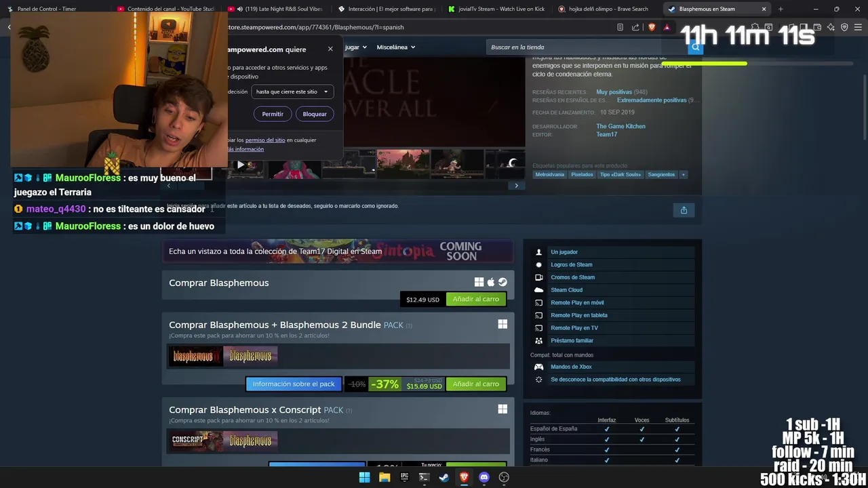
Task: Switch to jovialTv Stream Kick tab
Action: (496, 9)
